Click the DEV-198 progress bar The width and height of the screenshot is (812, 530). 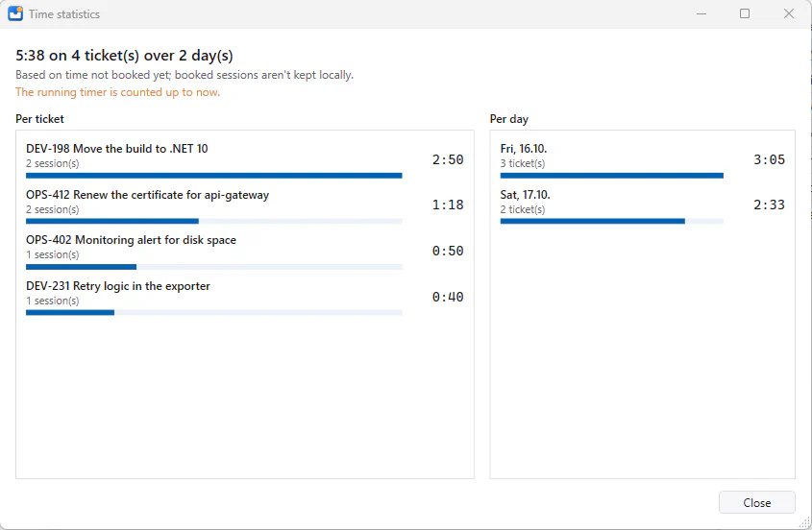[x=214, y=176]
